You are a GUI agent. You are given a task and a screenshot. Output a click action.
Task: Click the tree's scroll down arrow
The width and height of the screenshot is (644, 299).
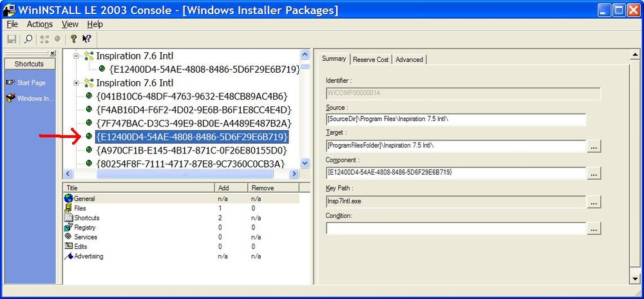point(305,163)
